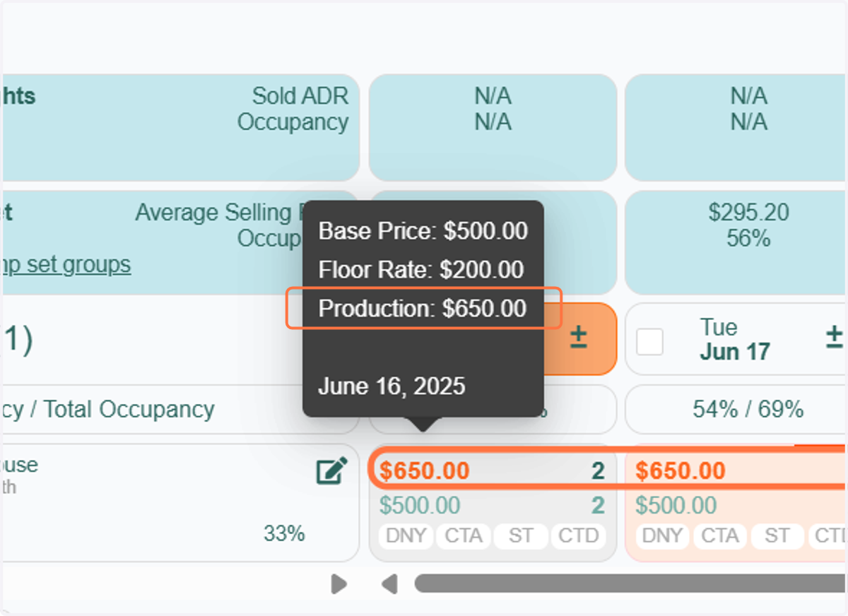Image resolution: width=848 pixels, height=616 pixels.
Task: Click the 33% occupancy value in room row
Action: coord(284,533)
